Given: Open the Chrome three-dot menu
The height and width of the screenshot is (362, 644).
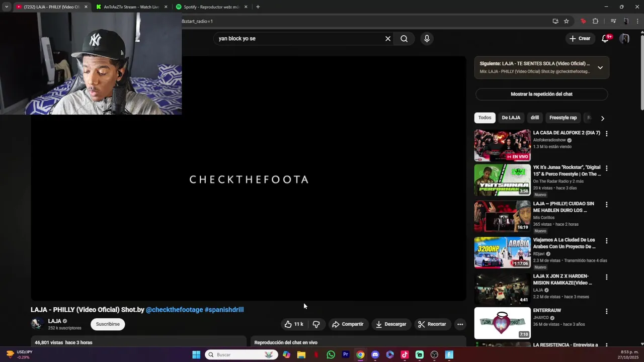Looking at the screenshot, I should coord(638,21).
